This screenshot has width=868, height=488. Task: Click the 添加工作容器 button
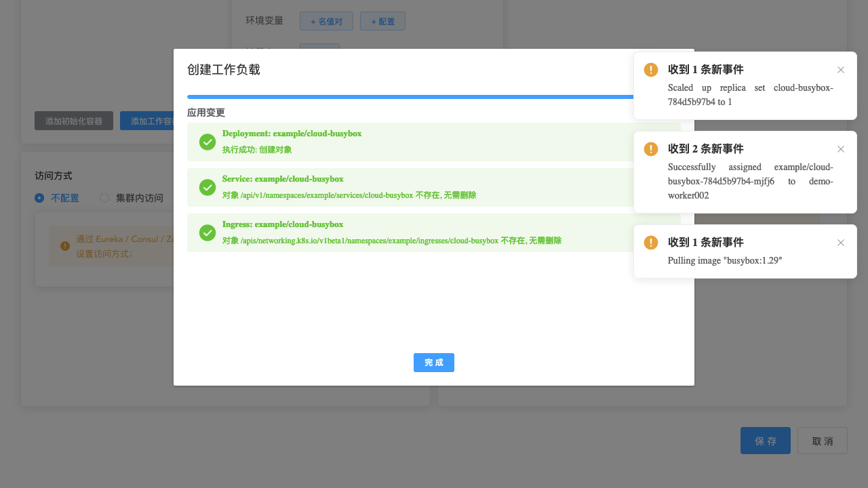click(x=151, y=121)
